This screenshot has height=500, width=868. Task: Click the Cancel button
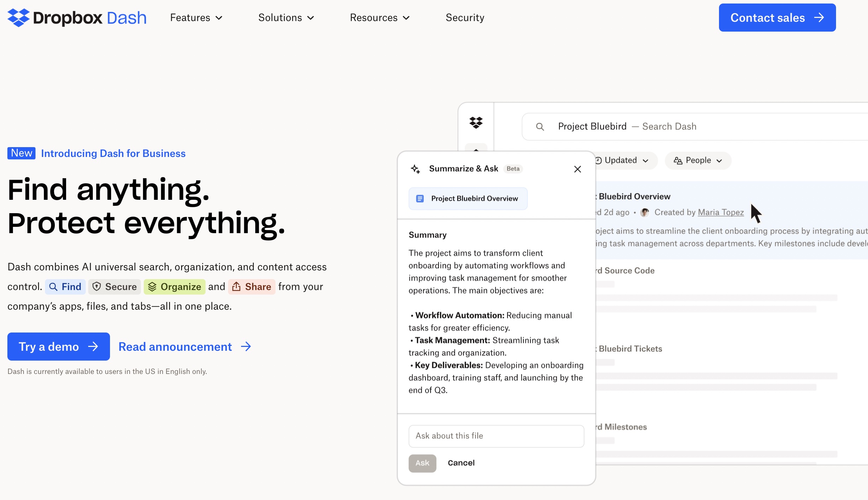(x=461, y=463)
